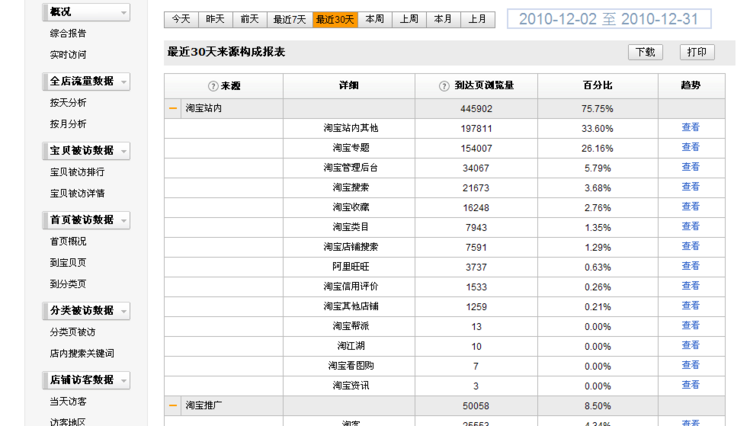The width and height of the screenshot is (750, 426).
Task: Open 分类页被访 in the sidebar
Action: [x=72, y=332]
